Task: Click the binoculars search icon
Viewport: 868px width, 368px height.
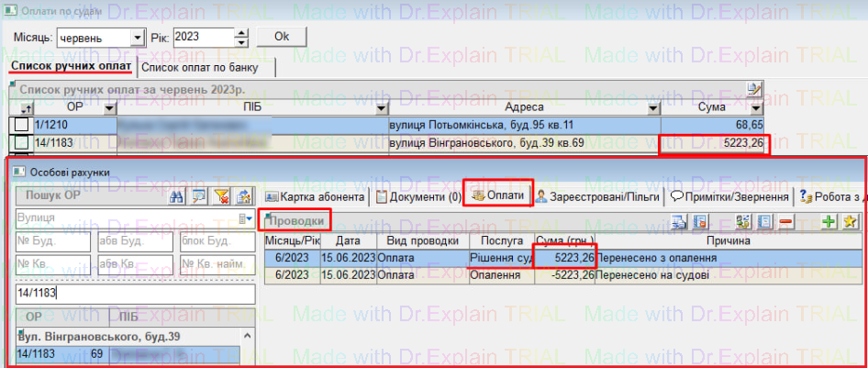Action: coord(179,195)
